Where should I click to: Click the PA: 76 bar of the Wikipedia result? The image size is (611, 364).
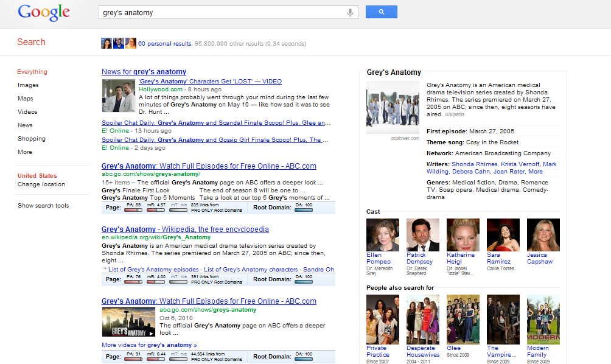coord(133,282)
